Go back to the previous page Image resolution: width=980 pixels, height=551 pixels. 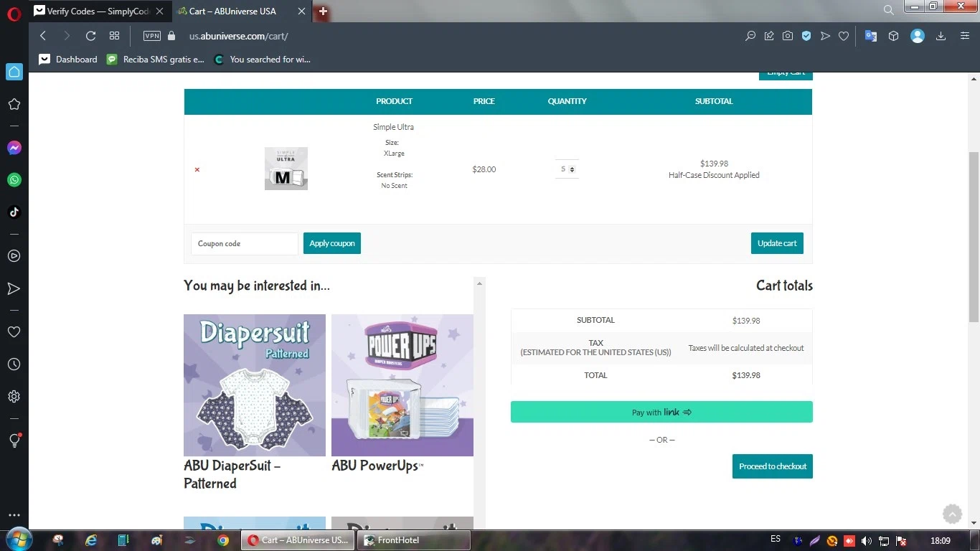tap(43, 36)
